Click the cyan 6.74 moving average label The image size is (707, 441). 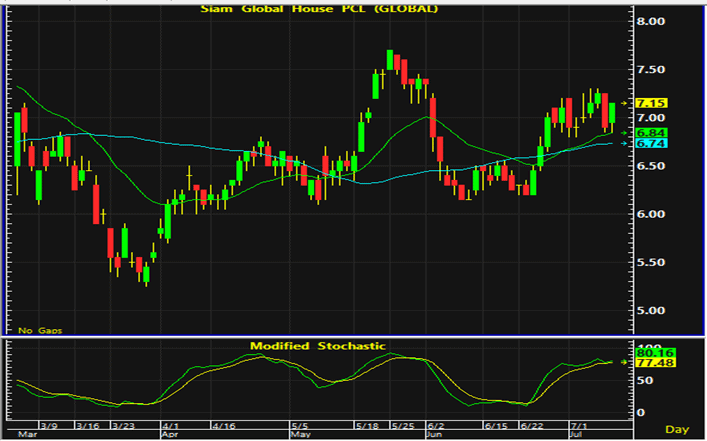(x=651, y=143)
